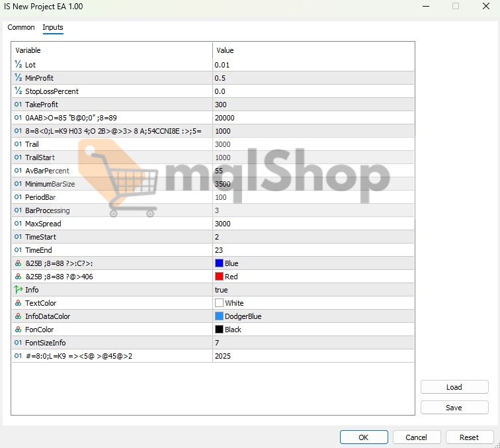Image resolution: width=500 pixels, height=448 pixels.
Task: Click the integer icon beside PeriodBar
Action: tap(18, 197)
